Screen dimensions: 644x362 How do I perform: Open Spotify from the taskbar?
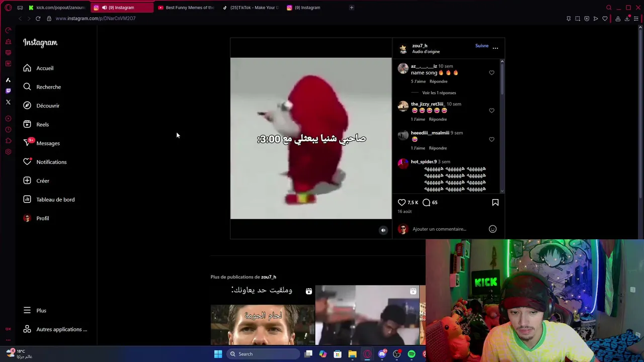pyautogui.click(x=412, y=354)
